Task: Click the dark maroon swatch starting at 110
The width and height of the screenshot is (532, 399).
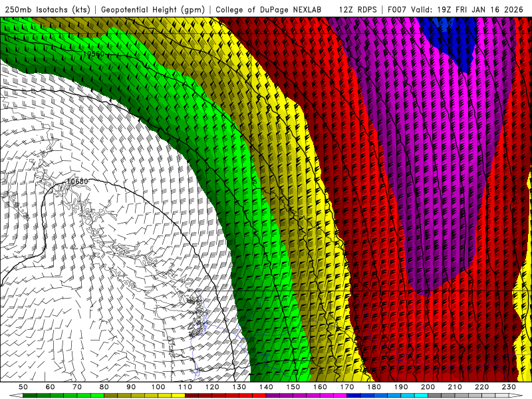Action: coord(192,396)
